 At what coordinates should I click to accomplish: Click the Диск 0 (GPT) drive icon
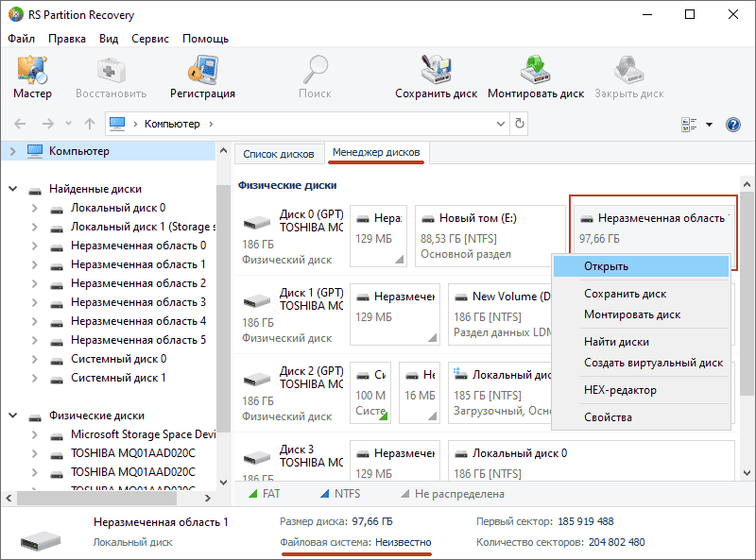257,222
